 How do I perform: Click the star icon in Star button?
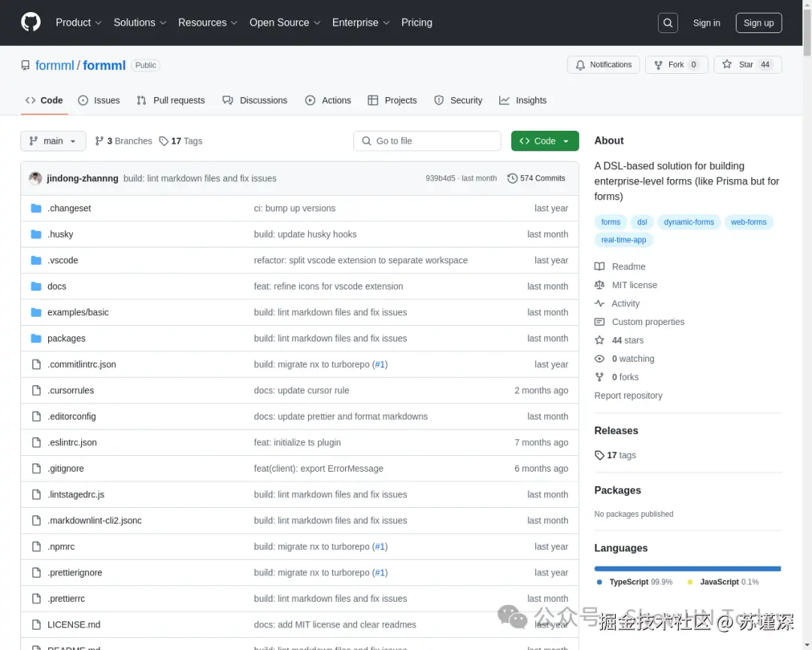click(x=727, y=64)
